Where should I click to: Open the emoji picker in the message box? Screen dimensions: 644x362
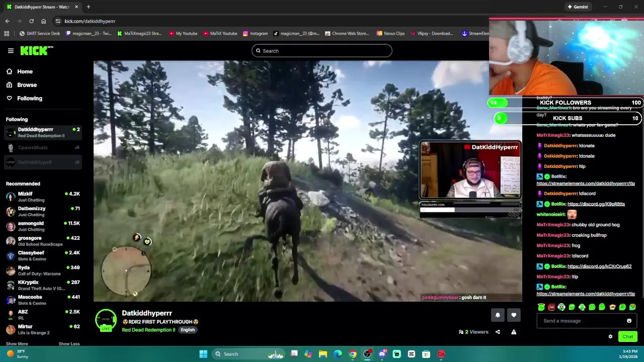629,321
